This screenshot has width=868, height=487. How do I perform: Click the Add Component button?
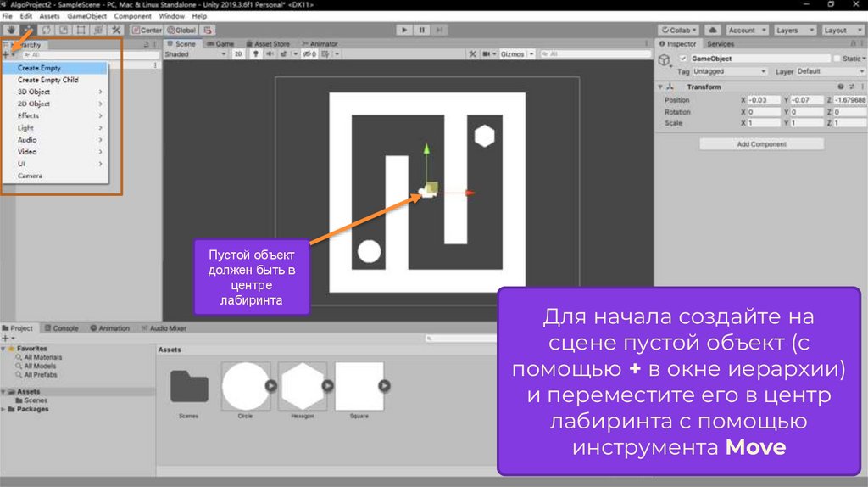click(x=761, y=144)
